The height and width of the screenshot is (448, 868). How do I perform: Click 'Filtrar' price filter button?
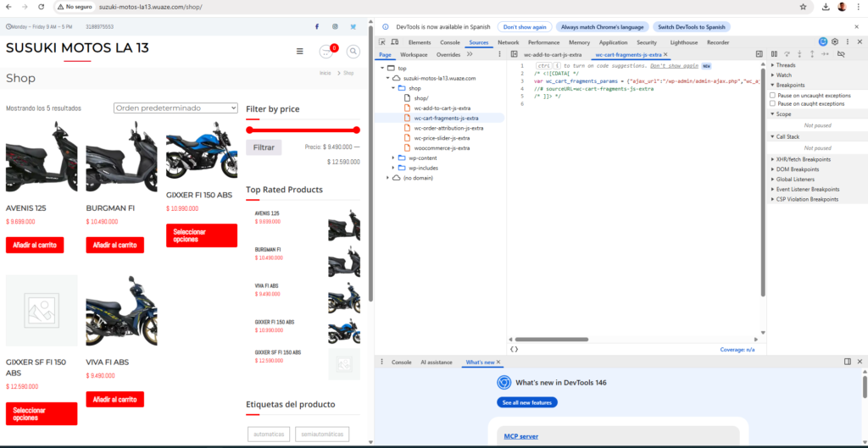coord(264,147)
